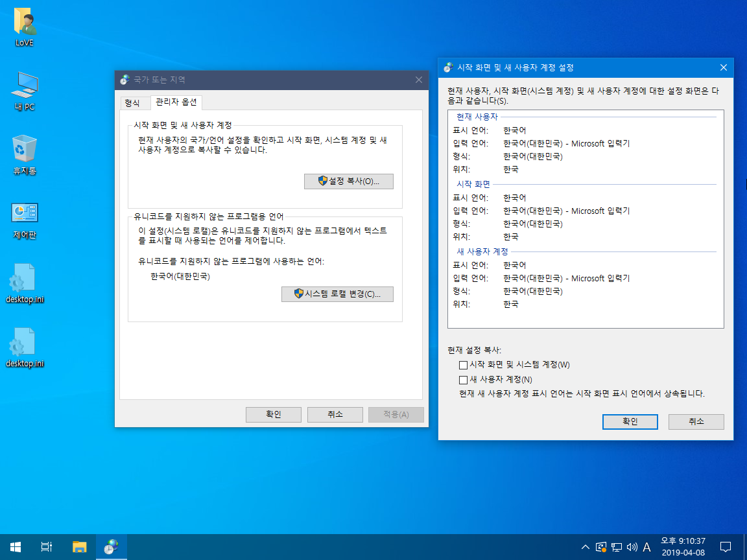
Task: Click the region settings taskbar button
Action: pyautogui.click(x=112, y=546)
